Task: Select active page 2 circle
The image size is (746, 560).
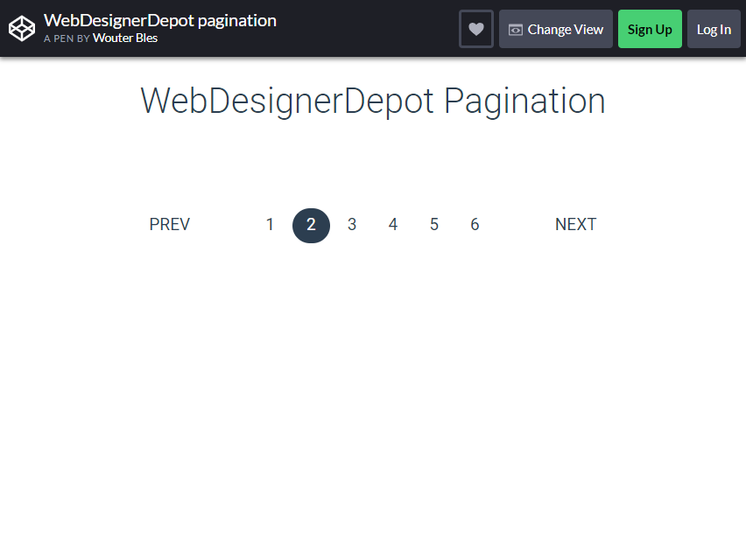Action: coord(311,226)
